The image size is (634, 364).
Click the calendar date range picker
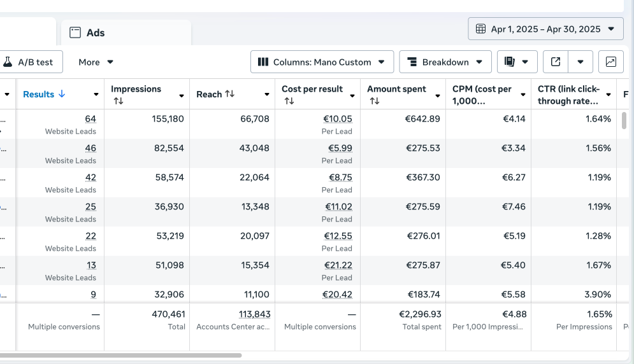tap(545, 29)
